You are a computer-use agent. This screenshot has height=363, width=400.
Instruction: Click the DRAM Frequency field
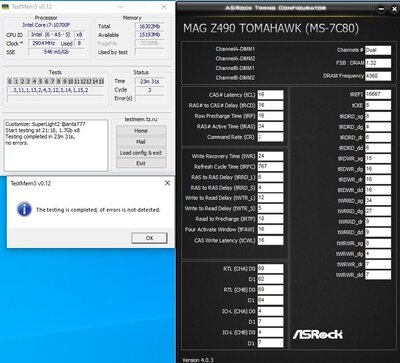[378, 76]
